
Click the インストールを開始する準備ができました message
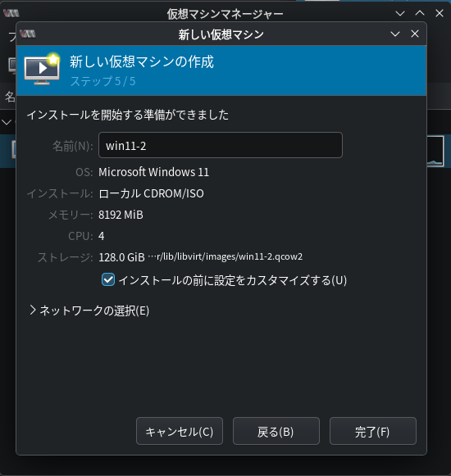click(x=128, y=115)
